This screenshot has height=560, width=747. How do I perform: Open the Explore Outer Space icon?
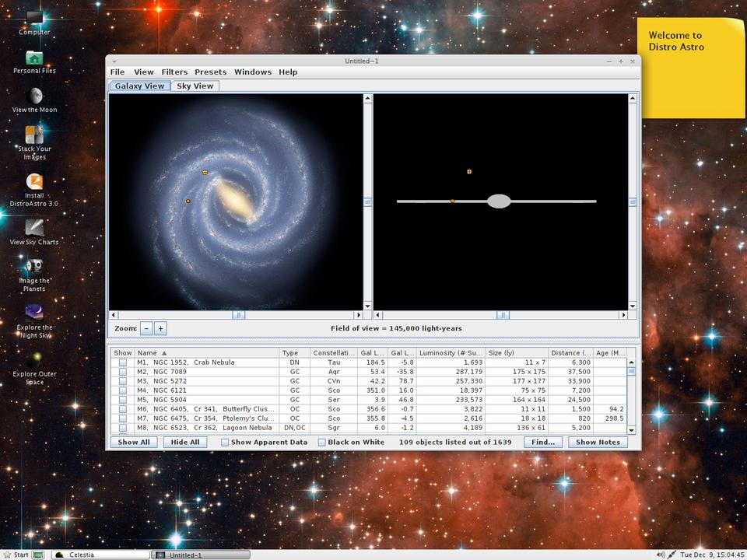[34, 360]
